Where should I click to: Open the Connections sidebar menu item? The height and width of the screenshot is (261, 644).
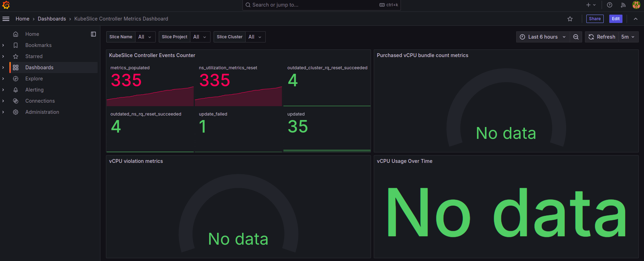click(40, 101)
